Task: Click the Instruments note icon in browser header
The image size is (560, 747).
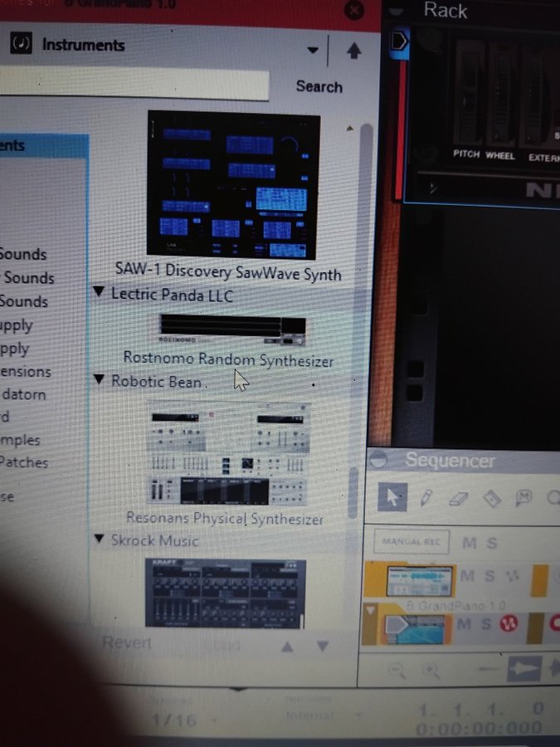Action: coord(21,43)
